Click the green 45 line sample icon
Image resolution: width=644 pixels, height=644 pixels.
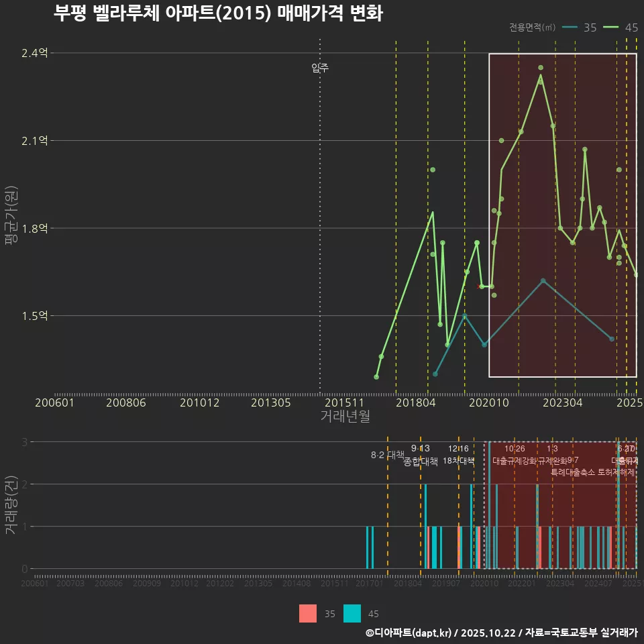coord(612,28)
